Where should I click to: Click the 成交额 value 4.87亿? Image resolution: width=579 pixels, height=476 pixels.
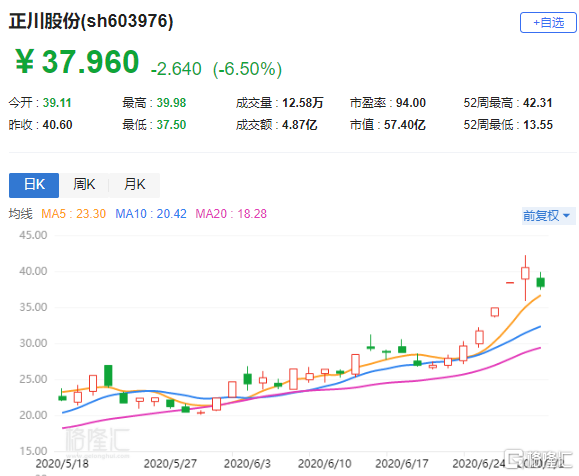click(299, 125)
